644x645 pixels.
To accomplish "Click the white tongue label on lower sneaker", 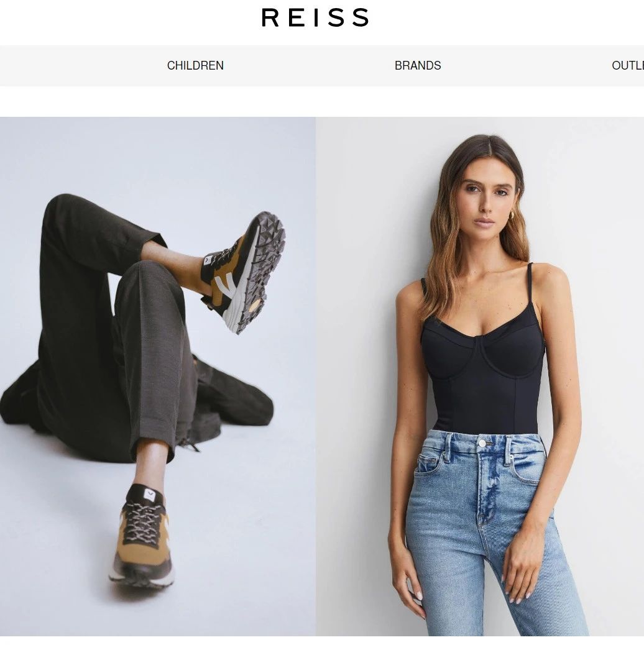I will coord(149,494).
